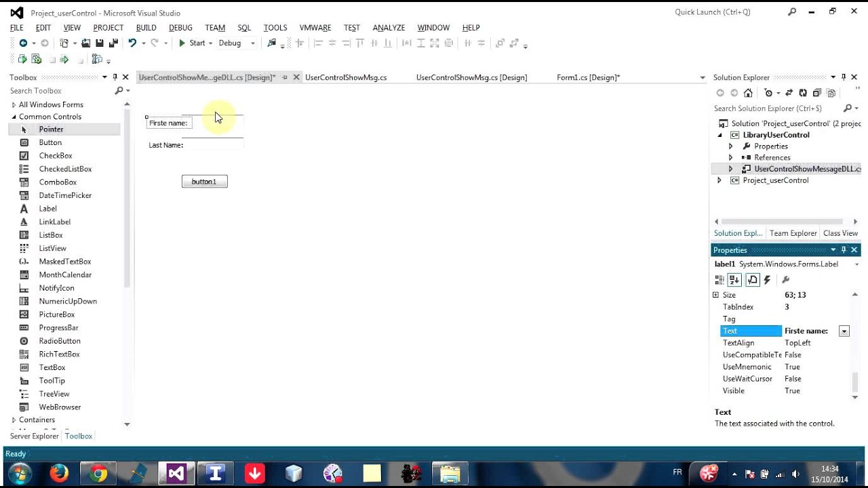Expand Properties node in Solution Explorer
This screenshot has height=488, width=868.
[730, 146]
